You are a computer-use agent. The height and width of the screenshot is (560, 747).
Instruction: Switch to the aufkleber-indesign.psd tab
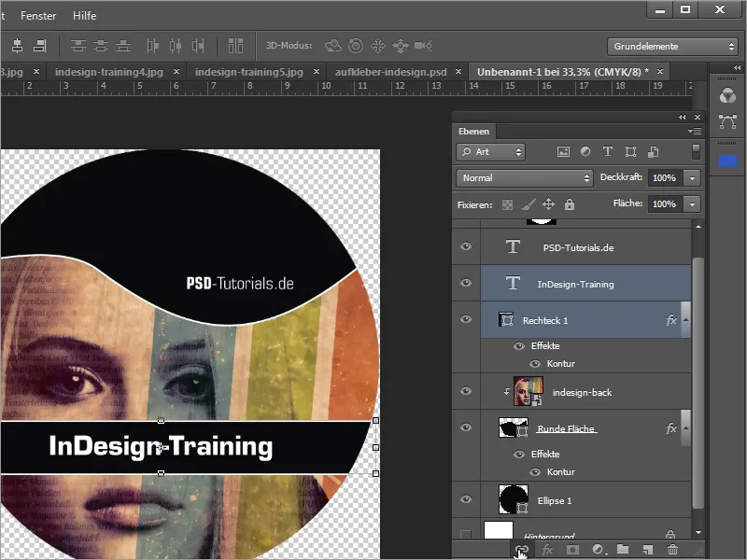(390, 71)
